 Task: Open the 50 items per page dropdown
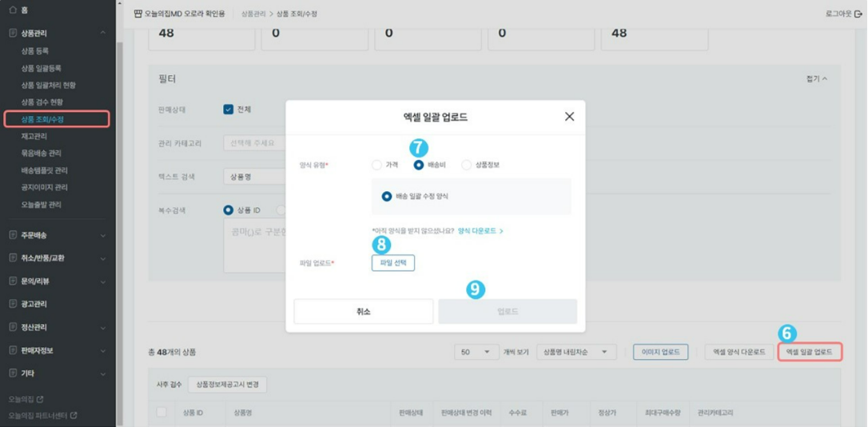click(476, 352)
